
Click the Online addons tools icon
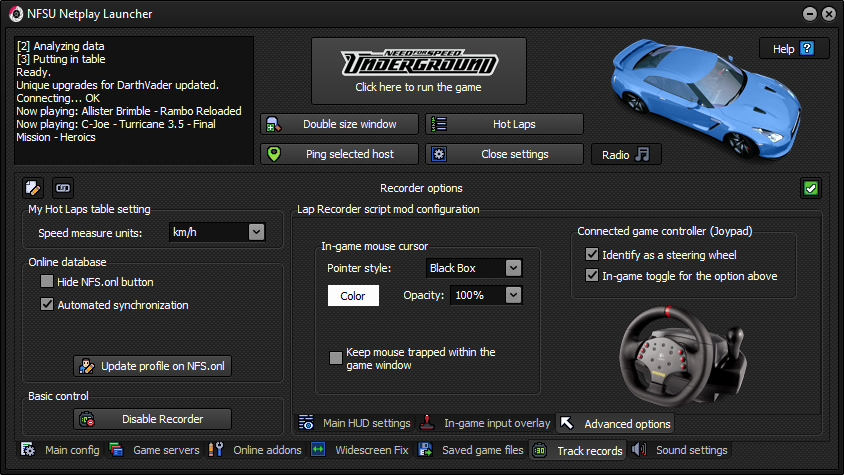click(216, 450)
